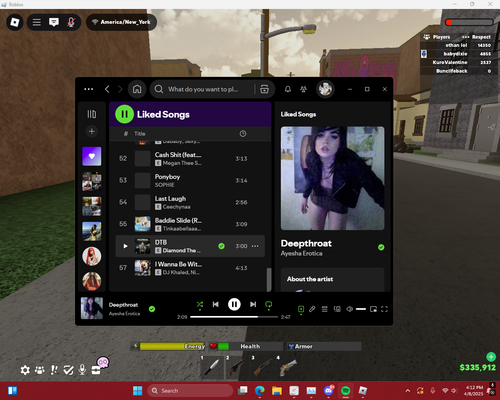The height and width of the screenshot is (400, 500).
Task: Toggle the repeat button in player bar
Action: point(269,304)
